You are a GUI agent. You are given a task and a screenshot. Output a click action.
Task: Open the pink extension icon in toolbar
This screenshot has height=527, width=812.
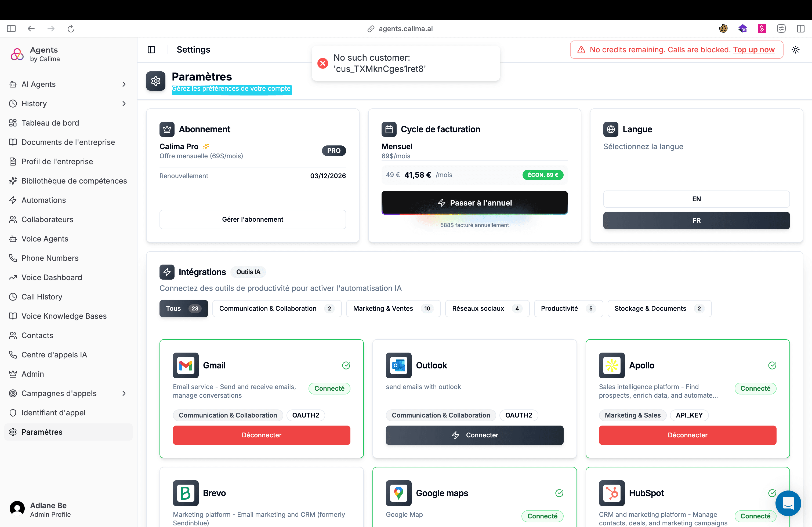762,29
